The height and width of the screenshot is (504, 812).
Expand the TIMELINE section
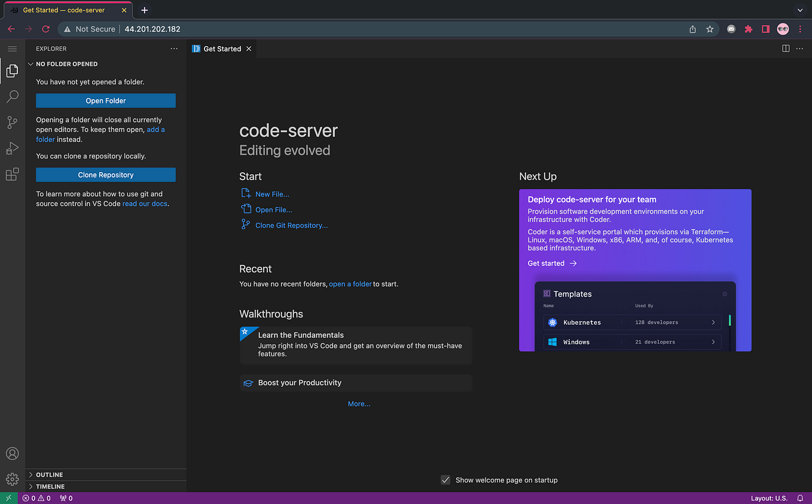pos(51,486)
